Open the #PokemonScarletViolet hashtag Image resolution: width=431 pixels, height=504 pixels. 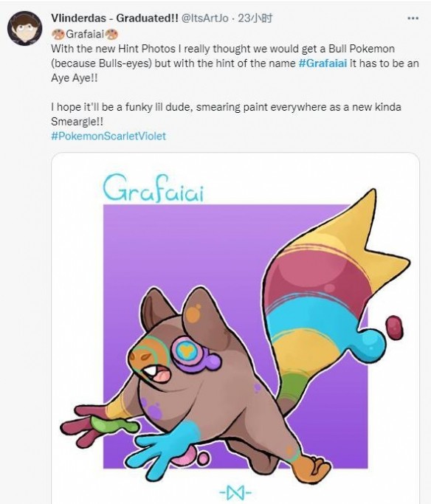(108, 136)
